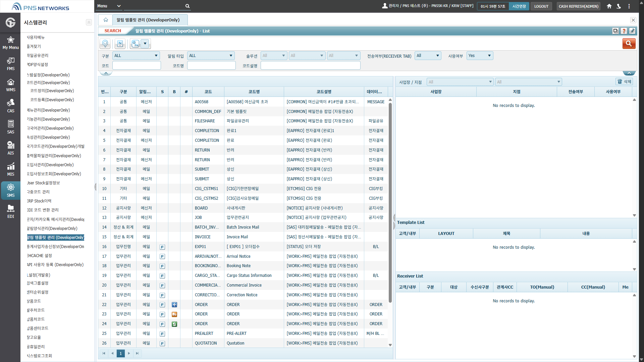This screenshot has width=644, height=362.
Task: Go to the first page in pager
Action: click(104, 353)
